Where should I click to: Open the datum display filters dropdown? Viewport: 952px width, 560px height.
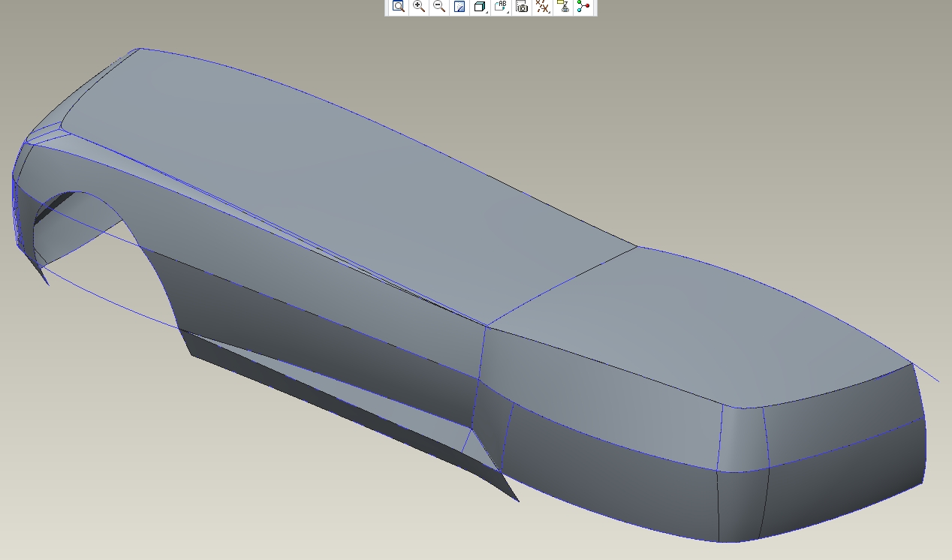click(542, 7)
